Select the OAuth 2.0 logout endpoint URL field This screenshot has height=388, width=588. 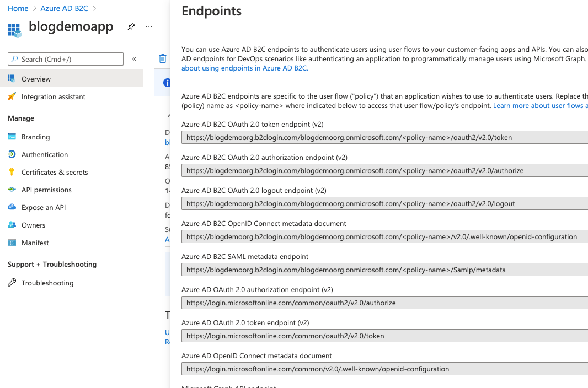click(384, 203)
